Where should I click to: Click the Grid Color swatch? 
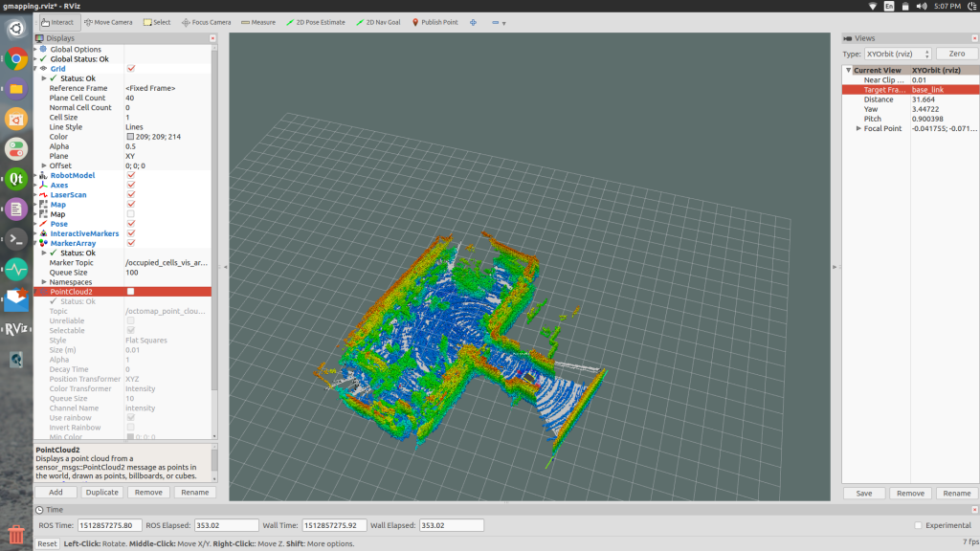click(x=130, y=137)
